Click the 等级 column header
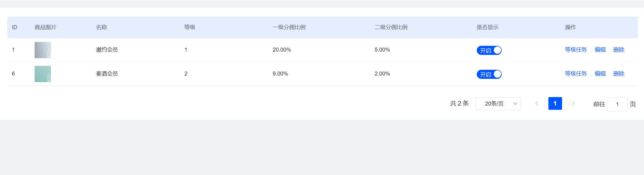The width and height of the screenshot is (644, 175). [190, 27]
